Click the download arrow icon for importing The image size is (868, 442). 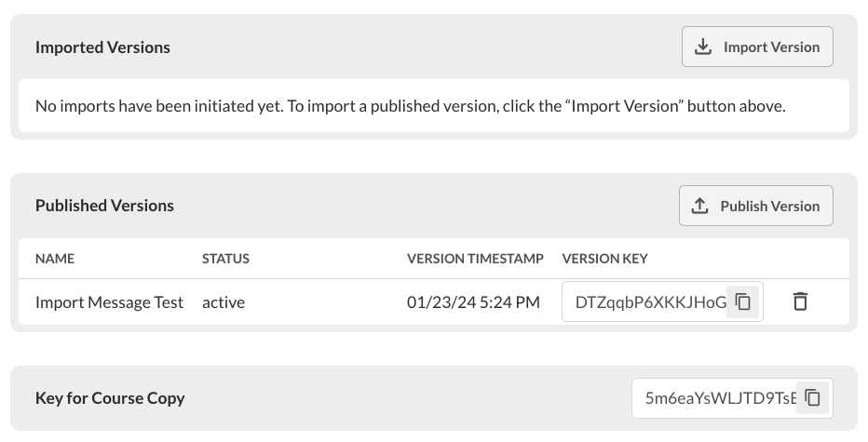coord(703,47)
